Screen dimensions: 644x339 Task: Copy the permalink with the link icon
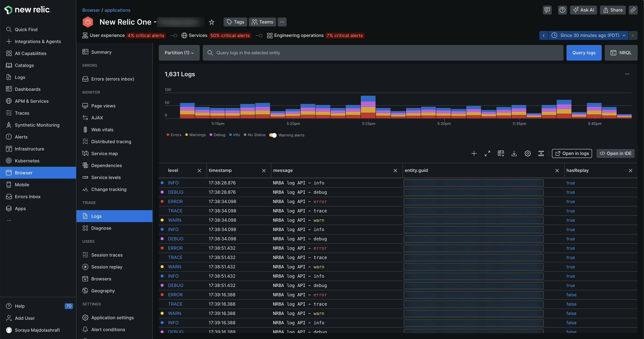point(633,10)
